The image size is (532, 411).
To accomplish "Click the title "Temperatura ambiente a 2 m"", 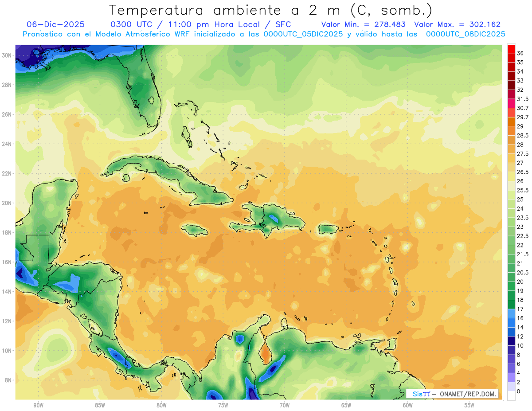I will pos(226,10).
